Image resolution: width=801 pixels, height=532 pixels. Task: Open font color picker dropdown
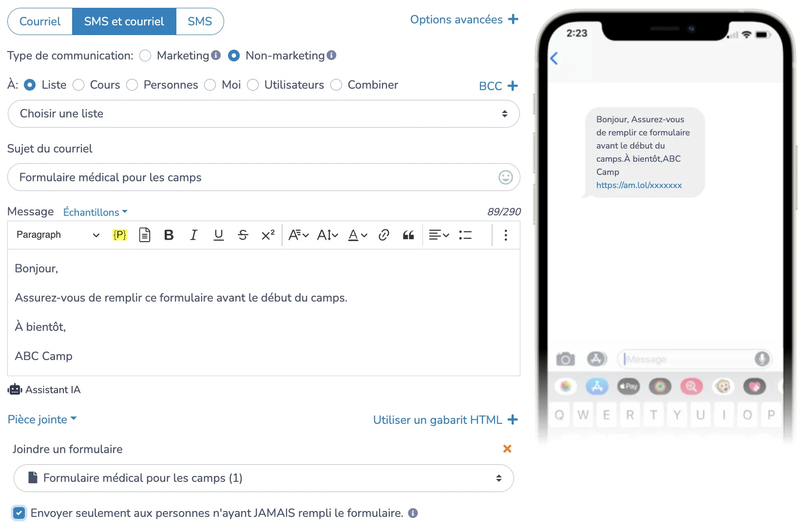(358, 235)
